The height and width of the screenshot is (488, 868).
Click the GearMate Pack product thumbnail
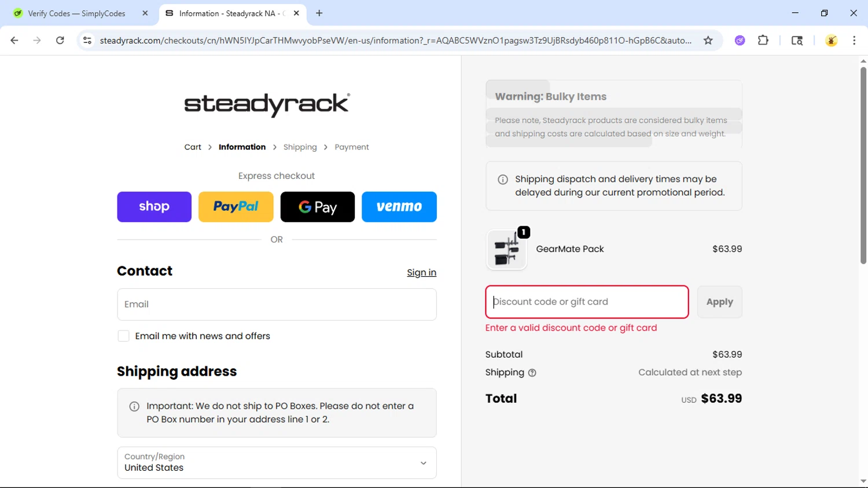point(507,250)
